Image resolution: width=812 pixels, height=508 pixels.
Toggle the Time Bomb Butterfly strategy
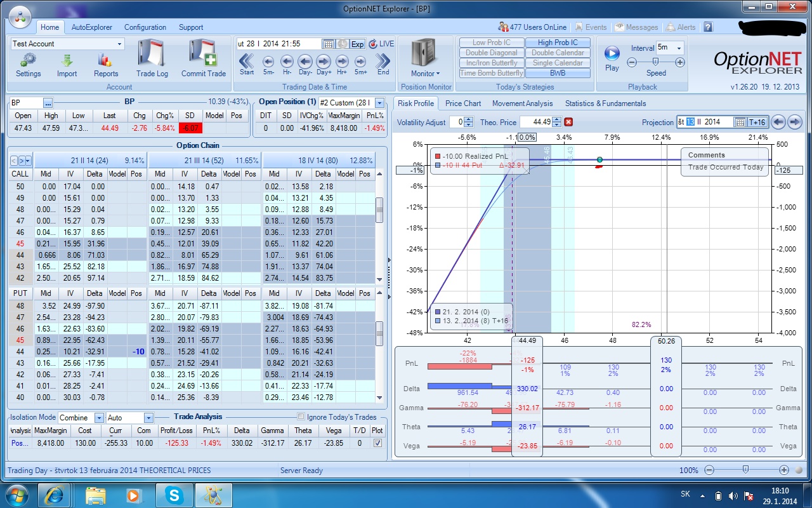click(x=492, y=73)
